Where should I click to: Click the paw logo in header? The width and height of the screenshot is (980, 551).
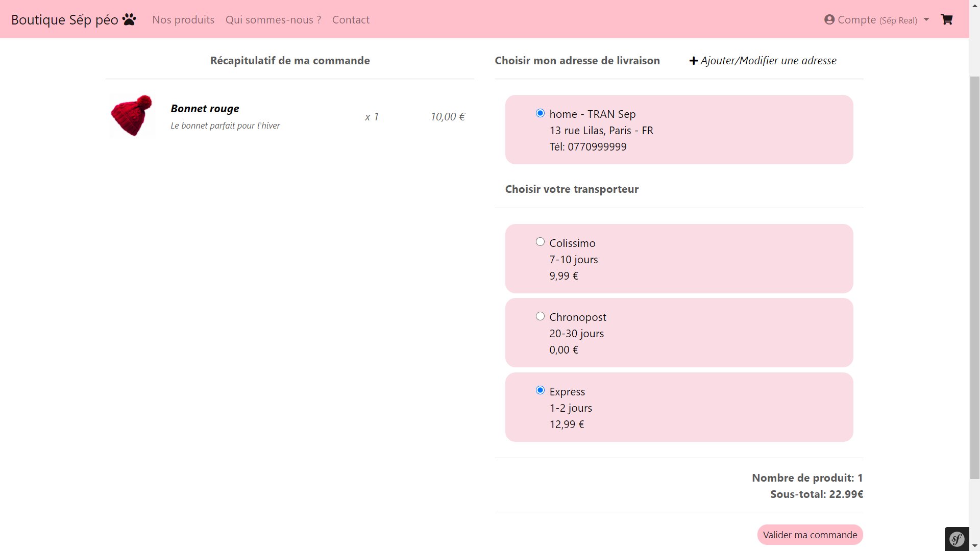pos(129,19)
